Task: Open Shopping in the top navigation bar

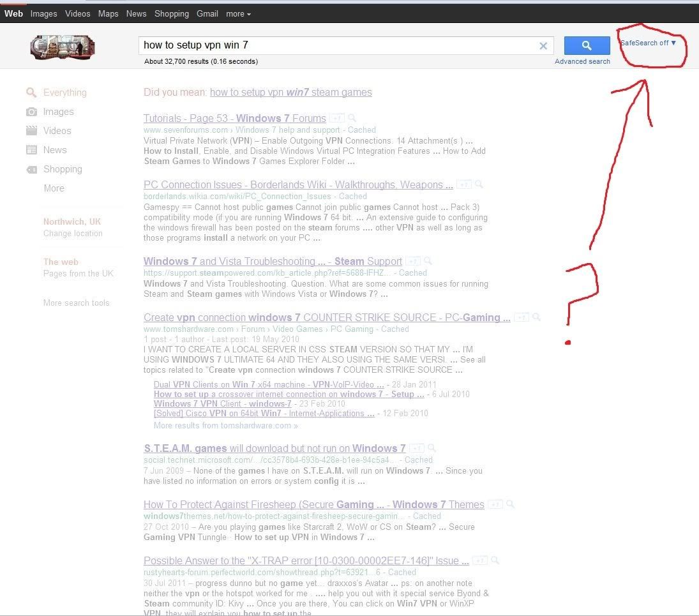Action: (x=172, y=14)
